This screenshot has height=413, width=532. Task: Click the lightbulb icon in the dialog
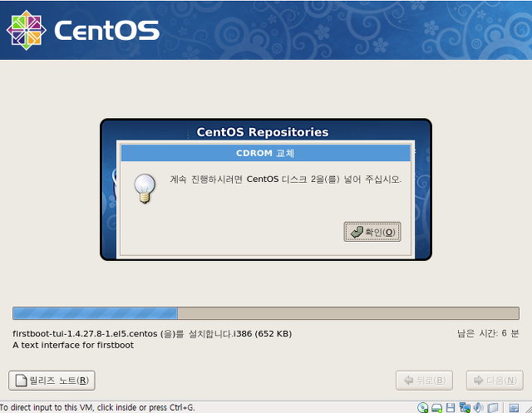(145, 189)
